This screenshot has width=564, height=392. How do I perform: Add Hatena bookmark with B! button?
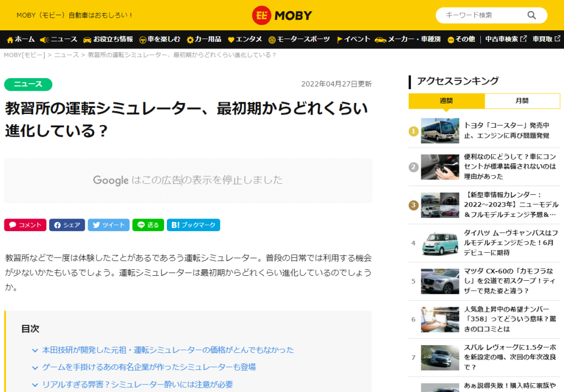[x=193, y=225]
